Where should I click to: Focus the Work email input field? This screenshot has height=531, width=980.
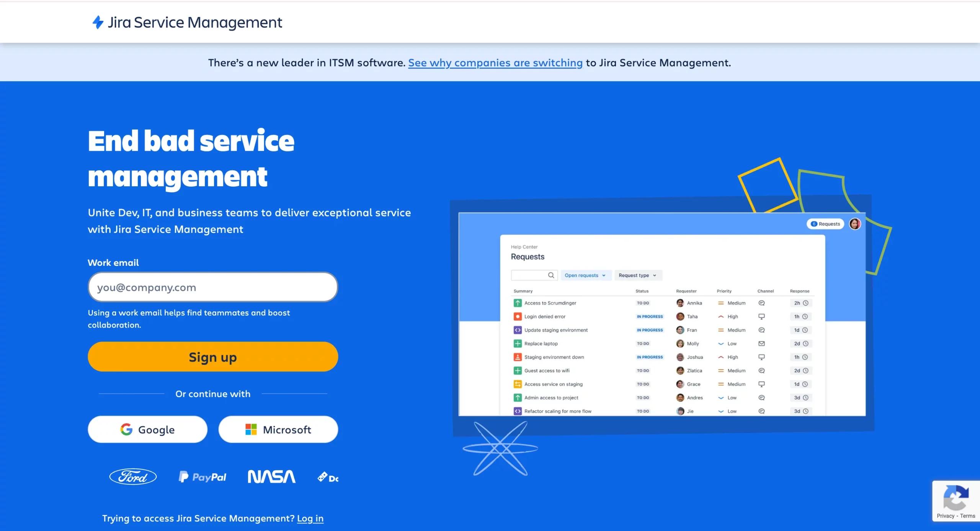pos(213,287)
